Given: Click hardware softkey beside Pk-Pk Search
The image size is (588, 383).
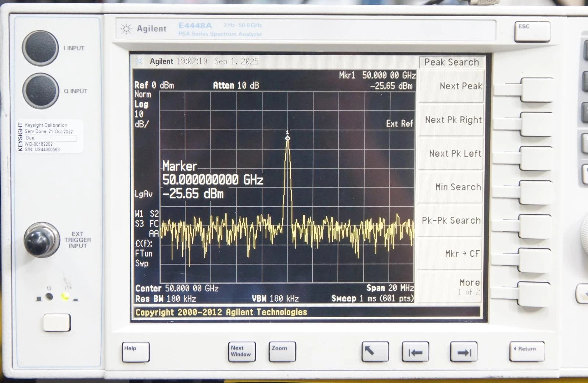Looking at the screenshot, I should click(535, 226).
